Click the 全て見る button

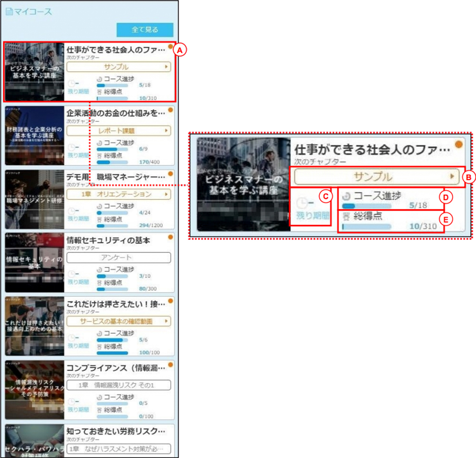(x=145, y=30)
